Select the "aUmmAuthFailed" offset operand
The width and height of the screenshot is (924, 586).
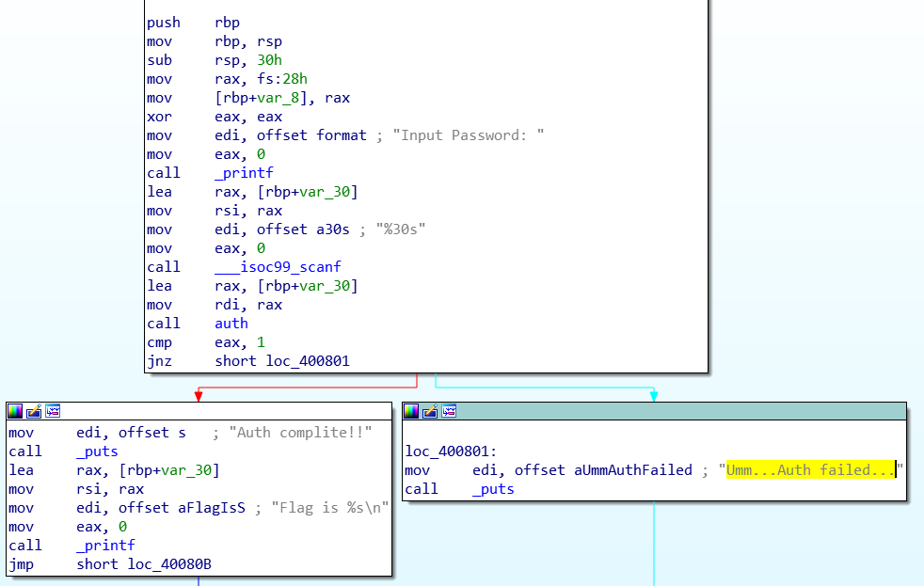[633, 470]
